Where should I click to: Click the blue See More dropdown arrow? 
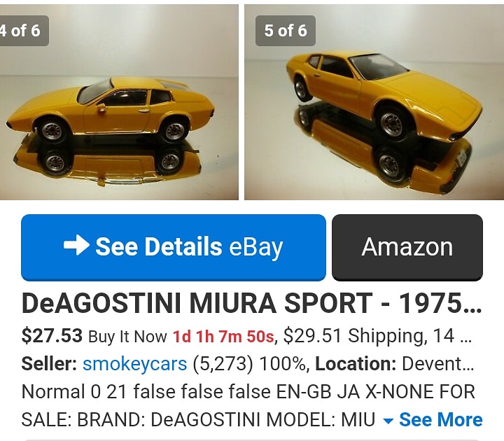(x=388, y=421)
